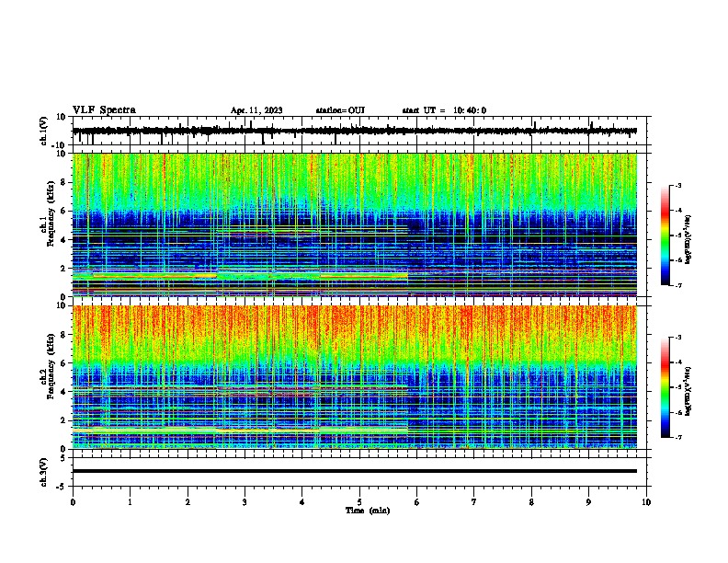The image size is (728, 563).
Task: Click the ch.2 colorbar log(PSD) label
Action: coord(688,392)
